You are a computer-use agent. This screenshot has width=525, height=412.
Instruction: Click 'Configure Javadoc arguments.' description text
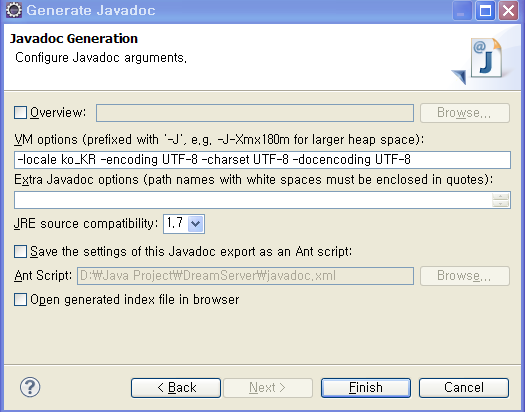101,58
